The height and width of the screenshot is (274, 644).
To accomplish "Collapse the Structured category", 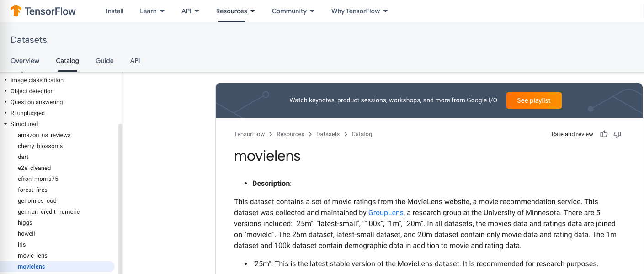I will 5,124.
